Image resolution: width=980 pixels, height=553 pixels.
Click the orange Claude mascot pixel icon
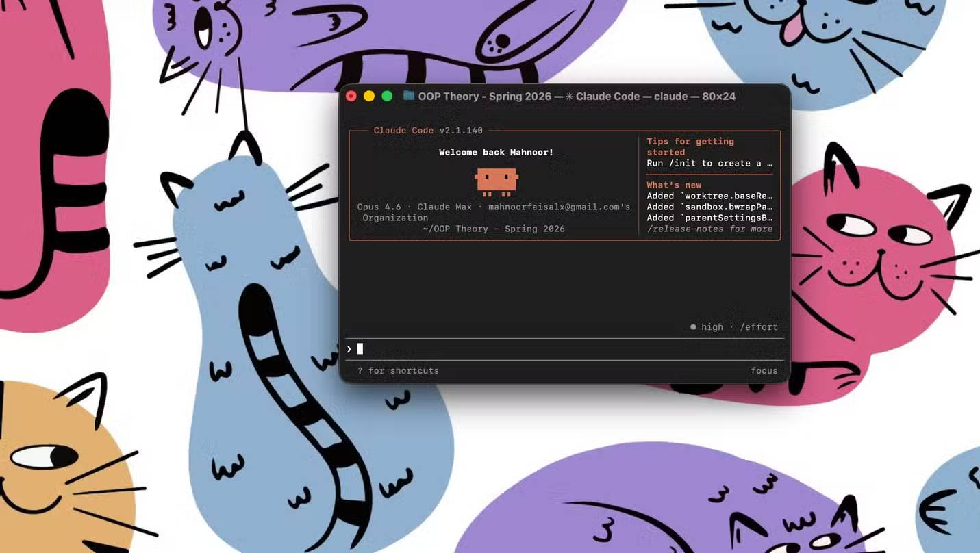(497, 181)
